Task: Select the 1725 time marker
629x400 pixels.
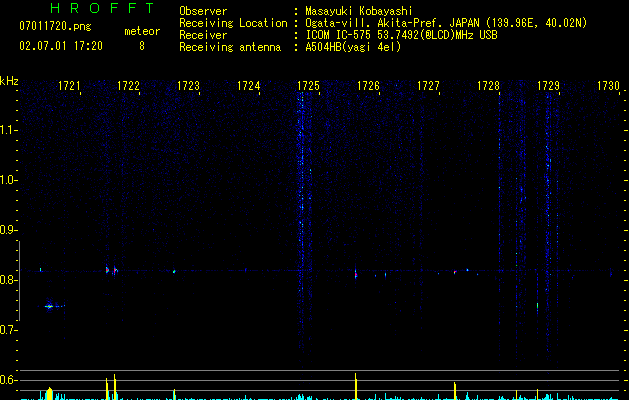Action: [308, 86]
